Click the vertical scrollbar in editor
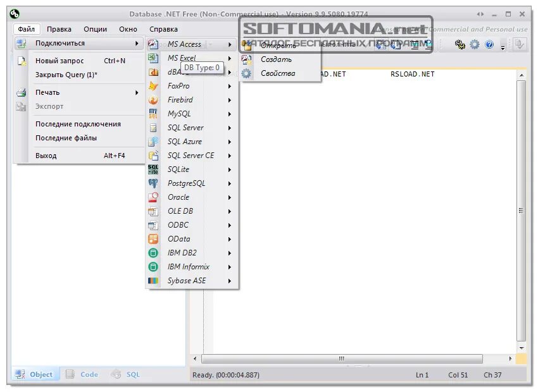Viewport: 538px width, 392px height. [x=521, y=211]
